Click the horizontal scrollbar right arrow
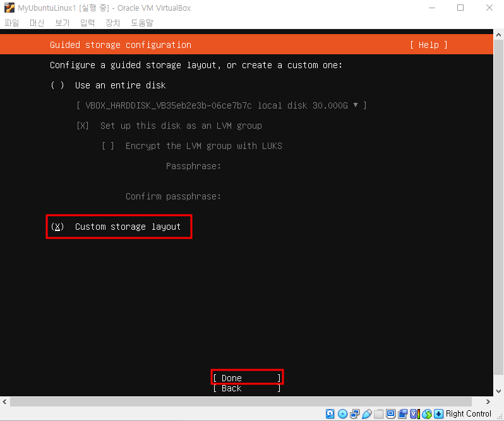Screen dimensions: 504x421 tap(488, 401)
